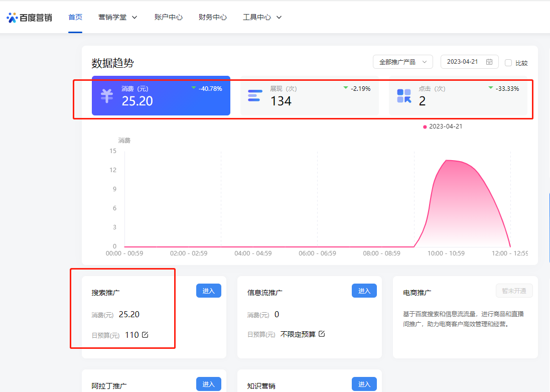Click 进入 button for 信息流推广
This screenshot has width=550, height=392.
tap(364, 291)
